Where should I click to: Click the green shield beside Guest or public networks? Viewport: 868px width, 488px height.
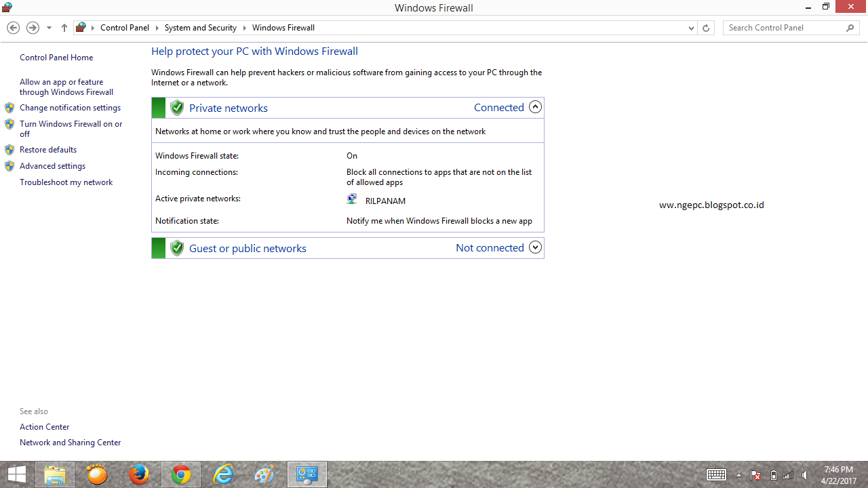pyautogui.click(x=176, y=247)
